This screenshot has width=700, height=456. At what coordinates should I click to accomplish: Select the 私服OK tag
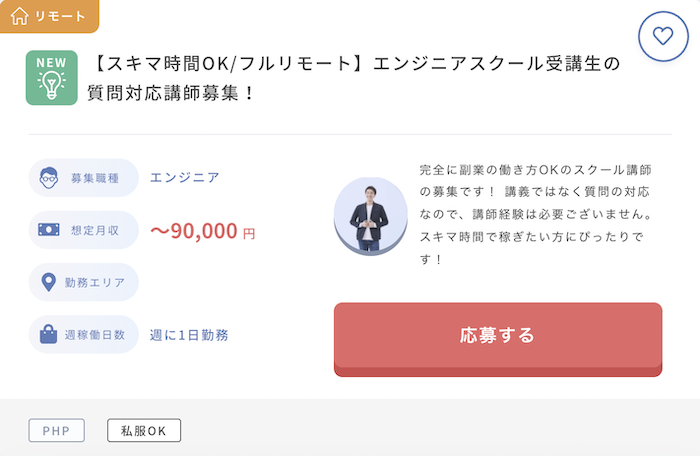coord(144,431)
